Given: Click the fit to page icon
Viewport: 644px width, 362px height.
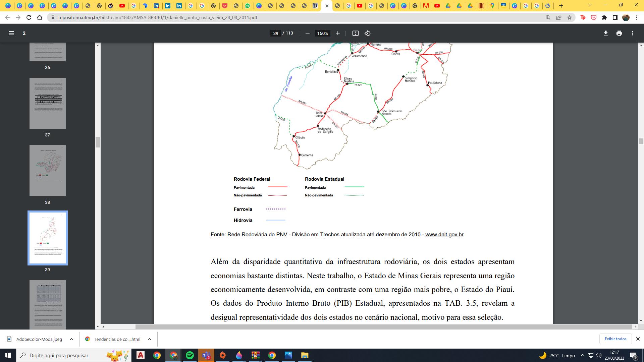Looking at the screenshot, I should (x=356, y=33).
